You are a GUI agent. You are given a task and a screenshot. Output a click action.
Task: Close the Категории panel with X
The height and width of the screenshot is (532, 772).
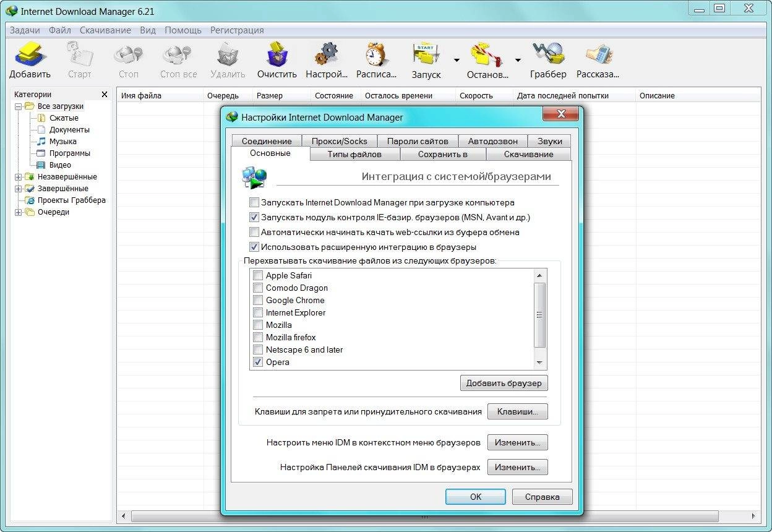tap(105, 95)
